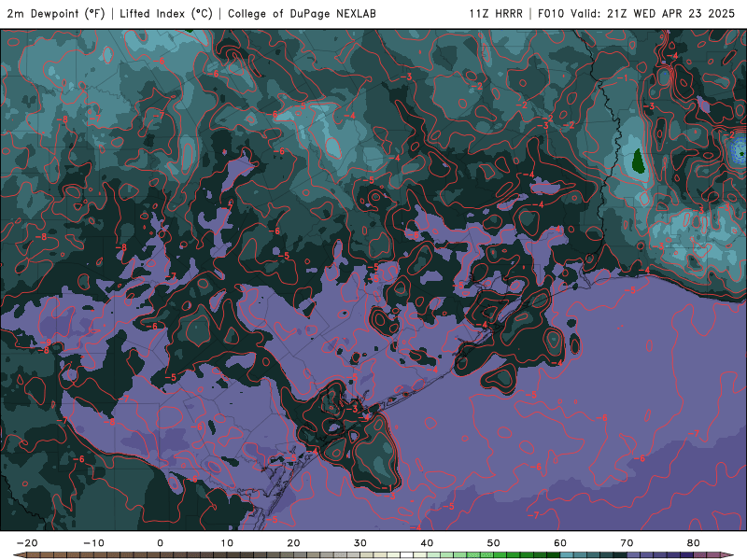Click the -10 label under the colorbar
This screenshot has height=560, width=747.
click(93, 543)
